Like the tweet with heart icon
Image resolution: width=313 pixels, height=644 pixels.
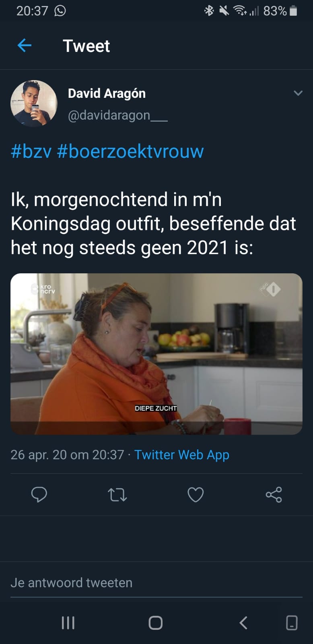(x=196, y=494)
